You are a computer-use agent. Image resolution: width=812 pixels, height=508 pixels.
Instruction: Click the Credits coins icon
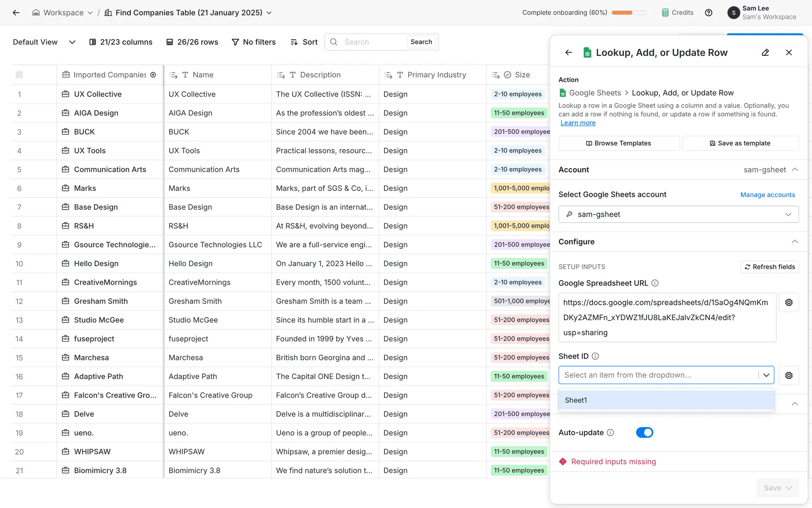[x=665, y=13]
